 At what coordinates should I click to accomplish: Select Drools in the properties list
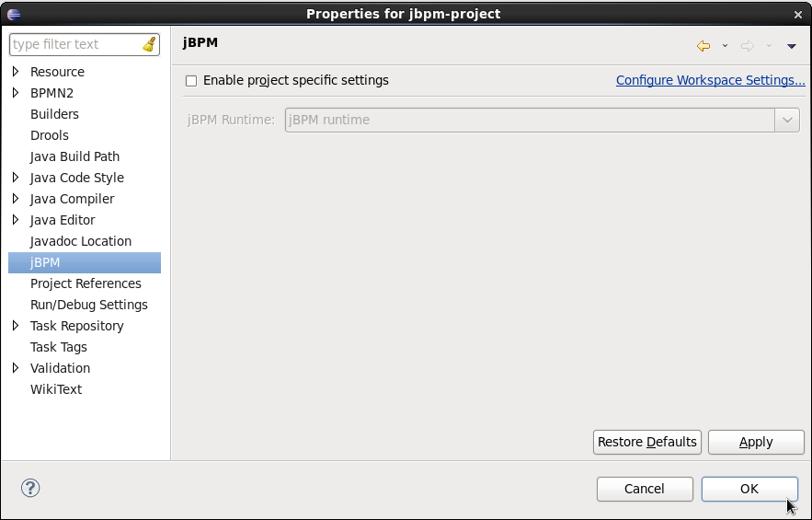tap(50, 135)
